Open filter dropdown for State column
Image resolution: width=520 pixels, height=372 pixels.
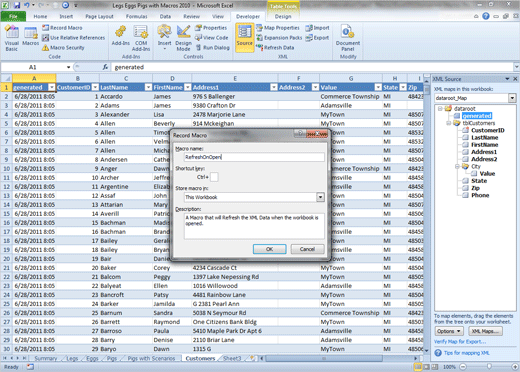403,87
